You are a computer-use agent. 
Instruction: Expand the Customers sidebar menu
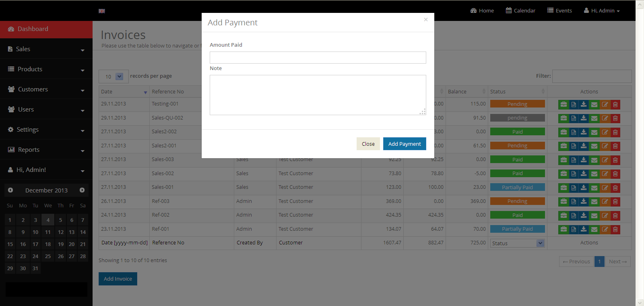[x=46, y=89]
